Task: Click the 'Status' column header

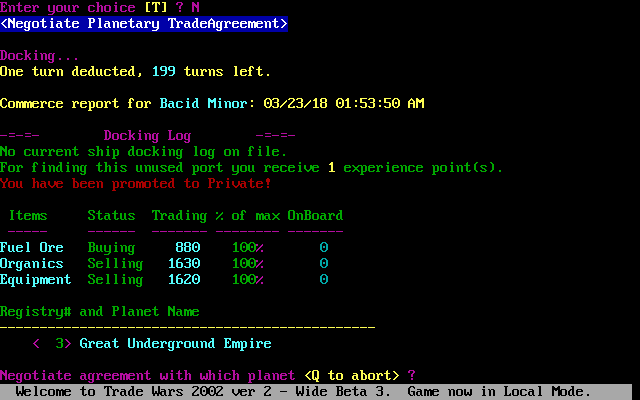Action: pyautogui.click(x=111, y=216)
